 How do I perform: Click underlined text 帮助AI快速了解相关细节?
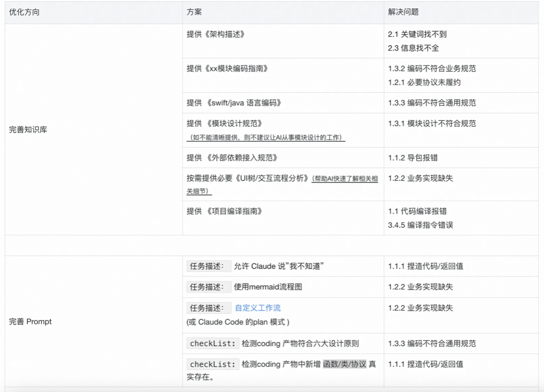[x=344, y=179]
